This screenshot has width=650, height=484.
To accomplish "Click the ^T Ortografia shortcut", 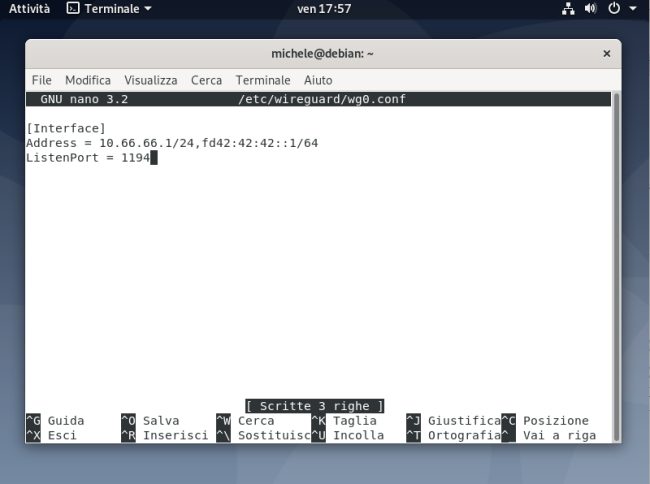I will (454, 435).
